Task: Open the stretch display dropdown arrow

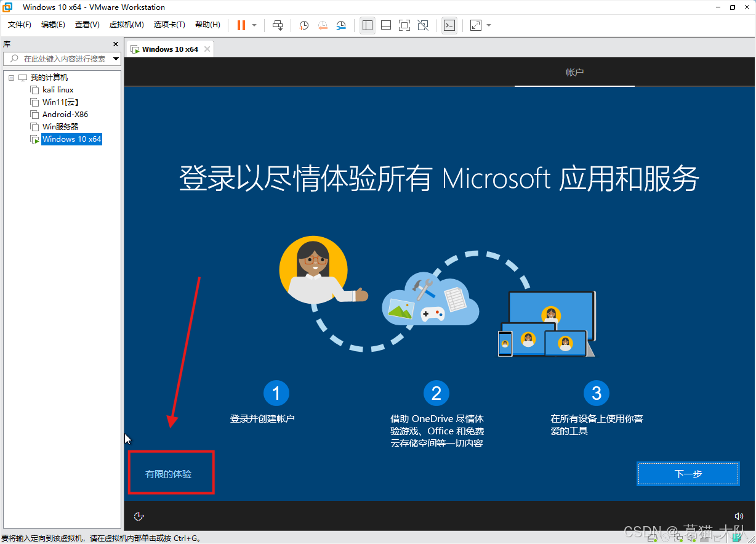Action: [489, 25]
